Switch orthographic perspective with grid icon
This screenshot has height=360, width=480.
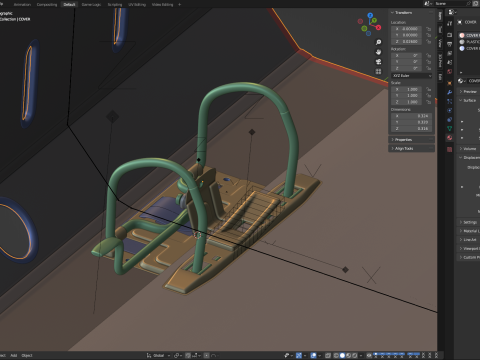(x=378, y=71)
